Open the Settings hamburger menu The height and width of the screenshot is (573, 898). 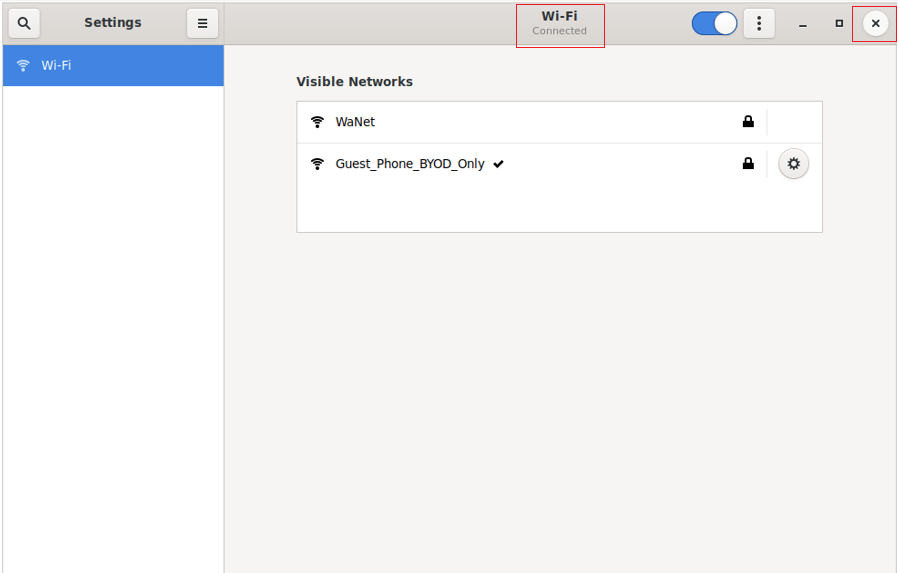[x=202, y=23]
